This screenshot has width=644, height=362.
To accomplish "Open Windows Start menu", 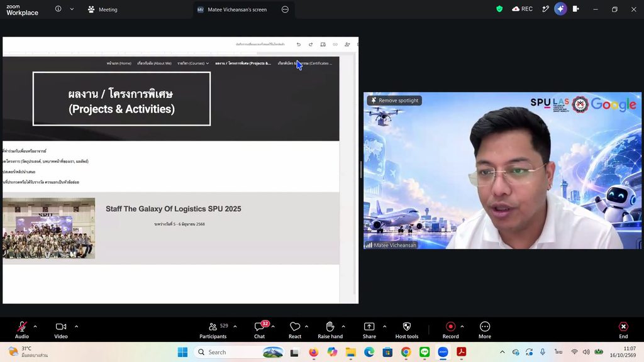I will 183,352.
